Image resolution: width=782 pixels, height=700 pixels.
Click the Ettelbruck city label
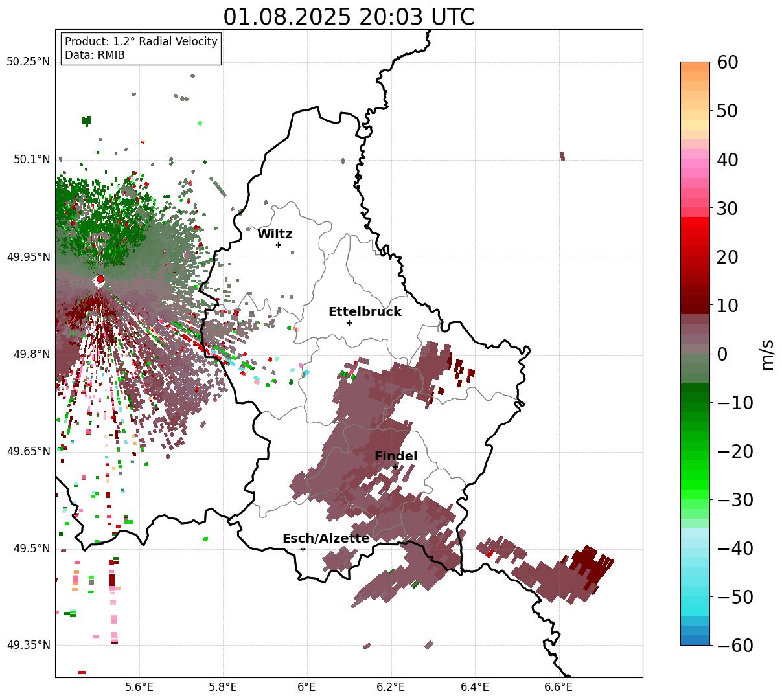(365, 312)
